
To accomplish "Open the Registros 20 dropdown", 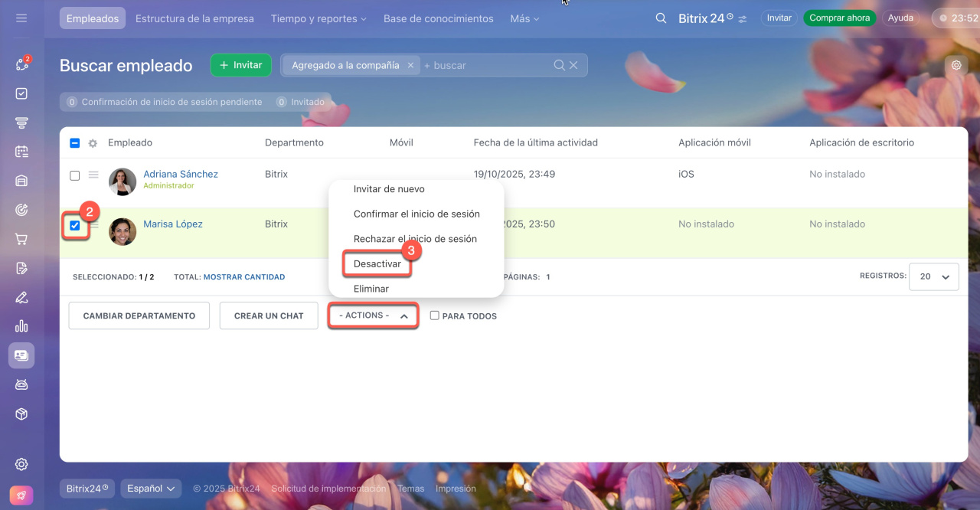I will pyautogui.click(x=933, y=276).
